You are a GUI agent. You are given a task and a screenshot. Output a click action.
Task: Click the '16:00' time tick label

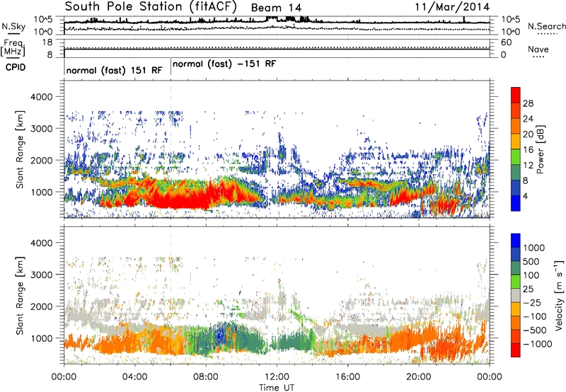[x=347, y=377]
